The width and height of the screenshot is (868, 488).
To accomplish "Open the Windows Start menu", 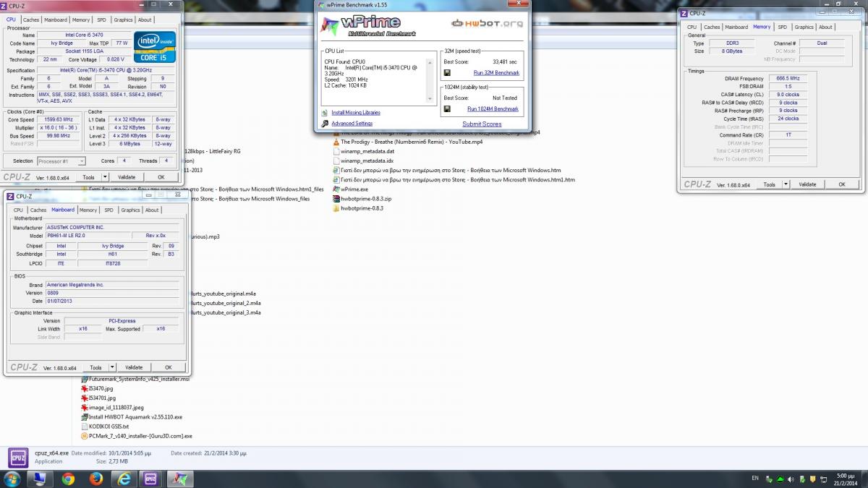I will tap(12, 479).
